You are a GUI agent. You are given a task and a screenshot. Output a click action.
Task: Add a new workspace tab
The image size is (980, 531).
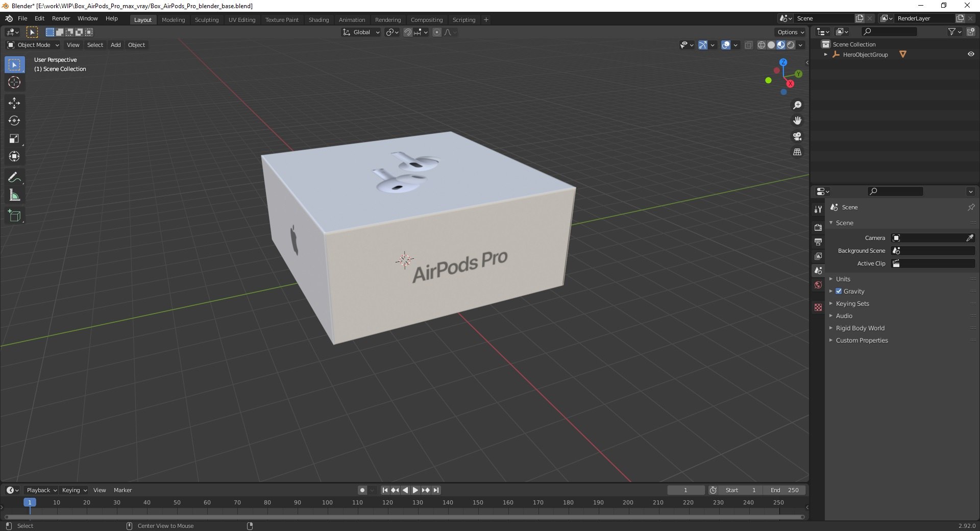pyautogui.click(x=486, y=20)
